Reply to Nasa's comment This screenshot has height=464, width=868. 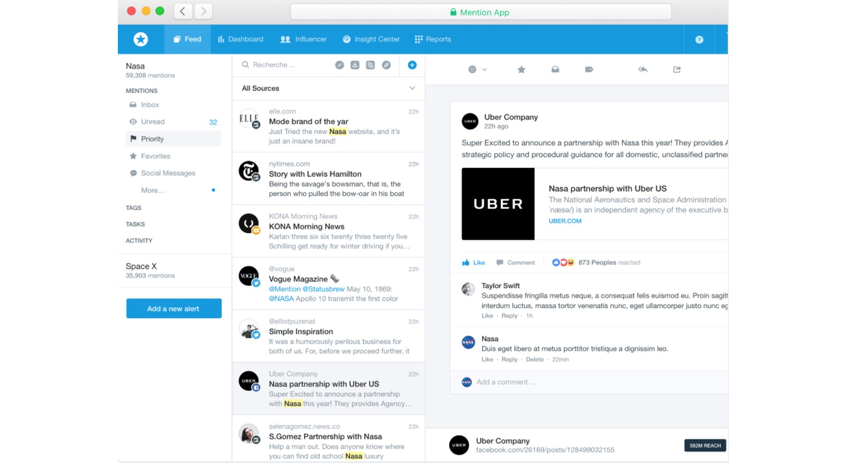(x=509, y=359)
